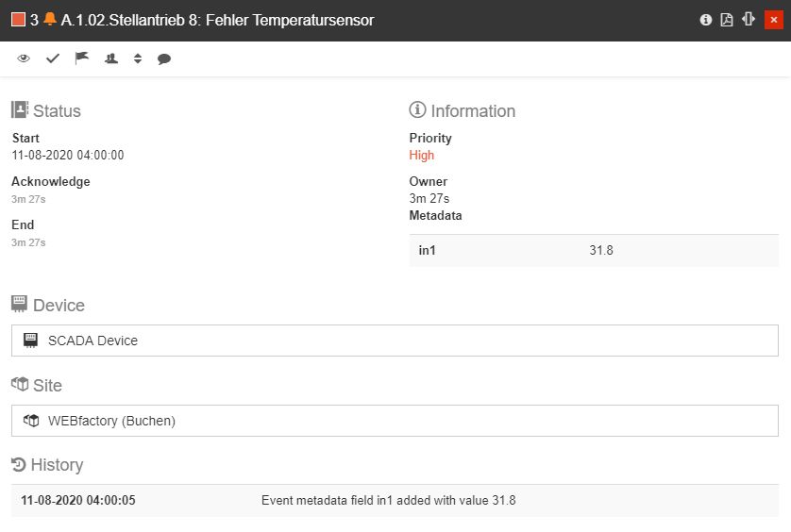Assign owner with the user icon
The width and height of the screenshot is (791, 532).
[110, 58]
